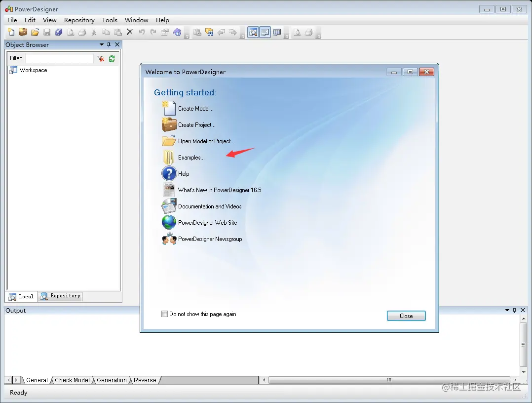Open the File menu
Viewport: 532px width, 403px height.
pos(12,20)
